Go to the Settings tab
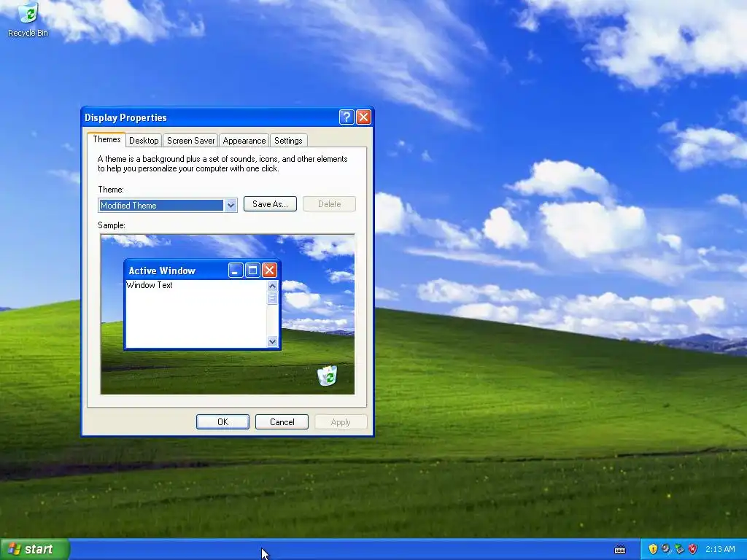747x560 pixels. point(288,141)
